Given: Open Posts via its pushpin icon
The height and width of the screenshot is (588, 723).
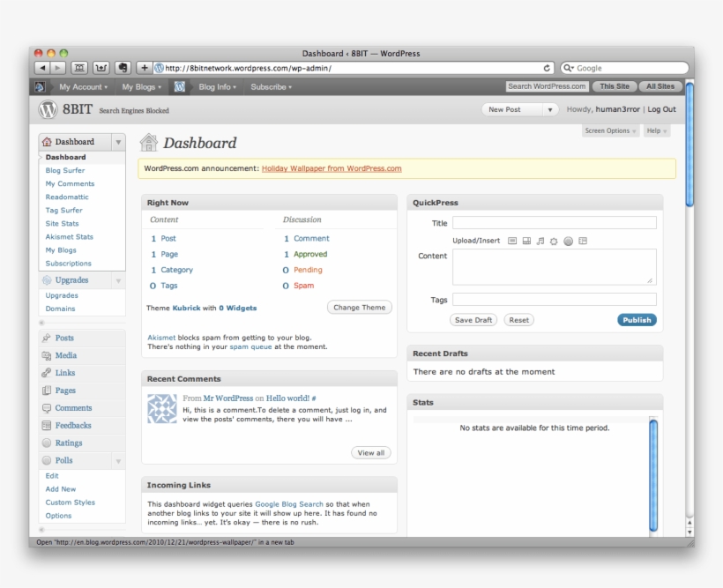Looking at the screenshot, I should pyautogui.click(x=47, y=338).
